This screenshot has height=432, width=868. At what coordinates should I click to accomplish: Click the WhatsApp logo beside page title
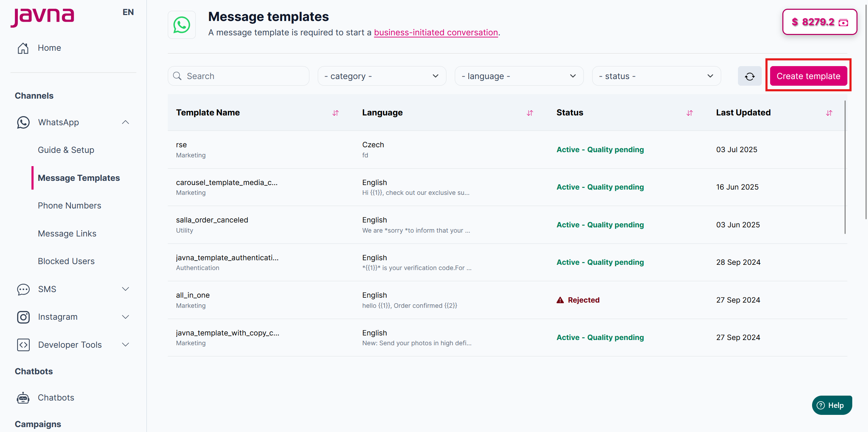[x=182, y=25]
